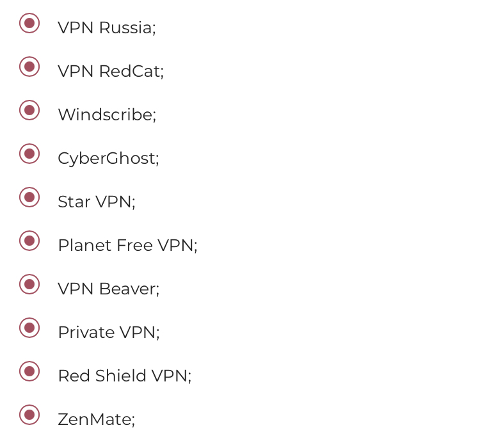
Task: Click the Star VPN list text
Action: coord(97,202)
